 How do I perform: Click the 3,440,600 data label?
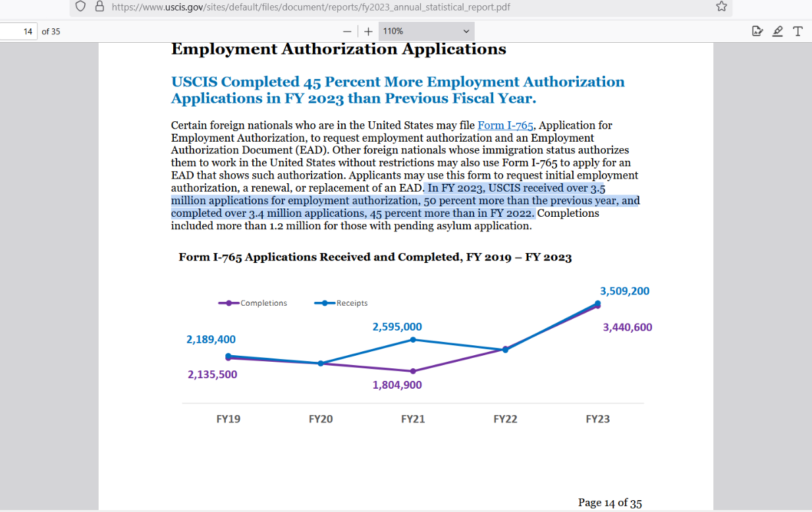pyautogui.click(x=628, y=327)
